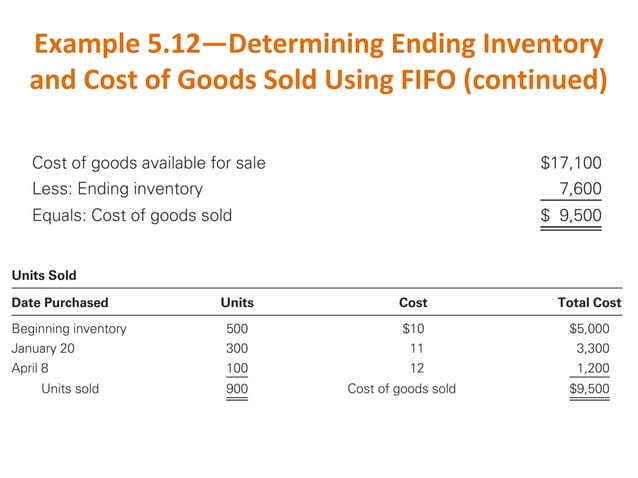
Task: Select the "Beginning inventory" row label
Action: [x=69, y=328]
